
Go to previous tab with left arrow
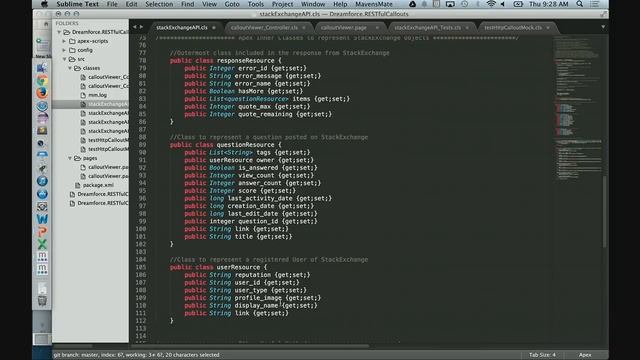pos(135,27)
